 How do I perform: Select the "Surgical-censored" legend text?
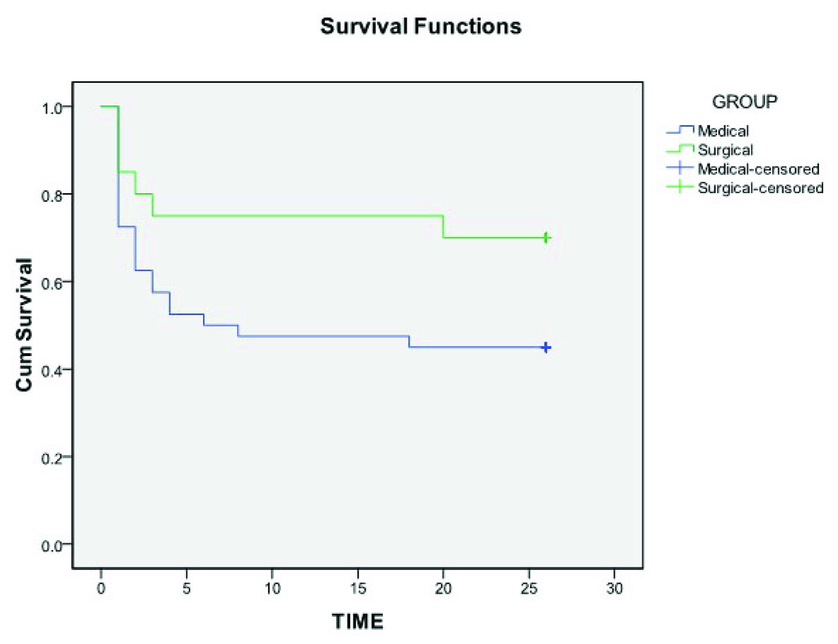(760, 188)
